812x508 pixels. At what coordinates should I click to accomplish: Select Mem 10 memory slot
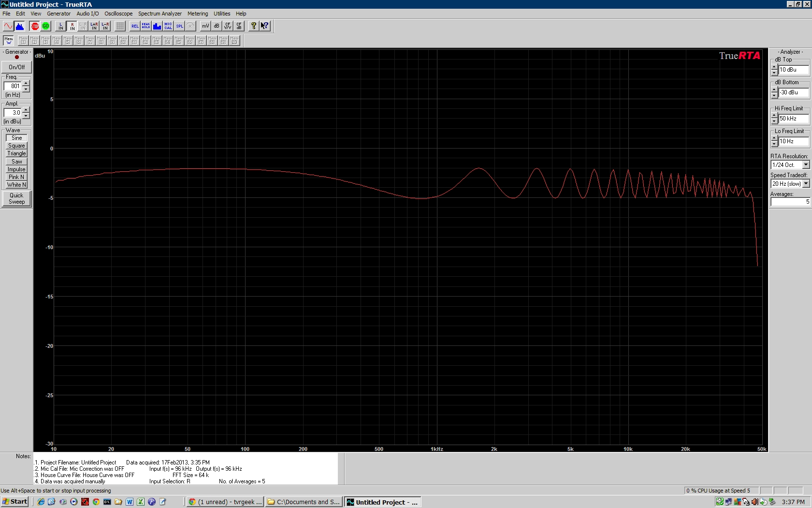tap(123, 41)
